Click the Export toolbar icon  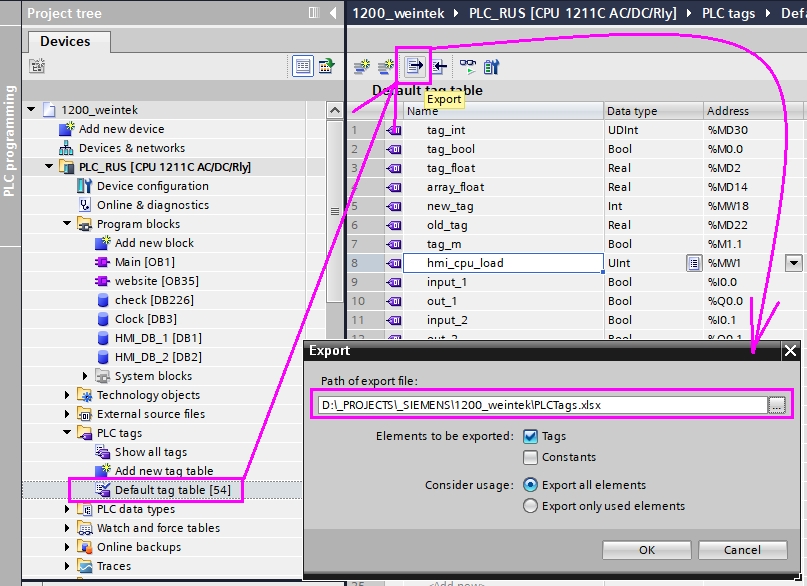[x=414, y=66]
